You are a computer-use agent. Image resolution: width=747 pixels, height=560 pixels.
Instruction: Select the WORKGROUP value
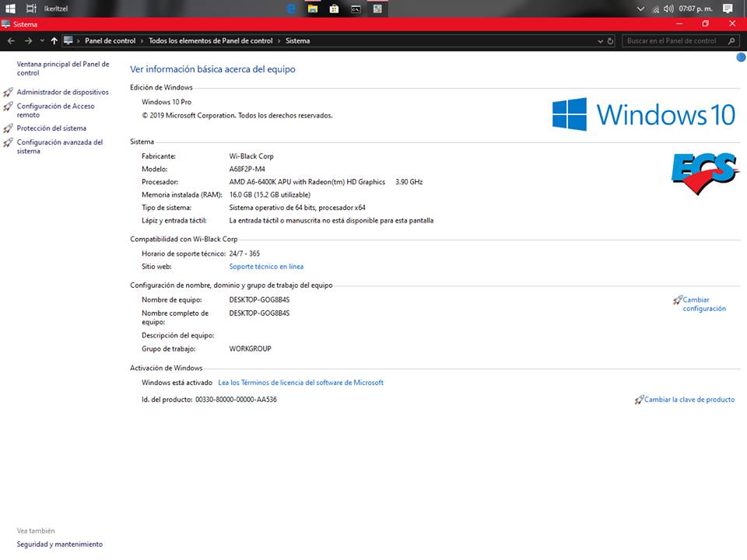point(250,348)
